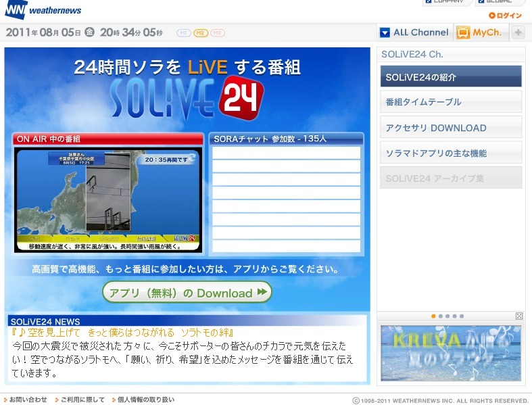Image resolution: width=532 pixels, height=405 pixels.
Task: Select the third carousel dot
Action: (x=448, y=316)
